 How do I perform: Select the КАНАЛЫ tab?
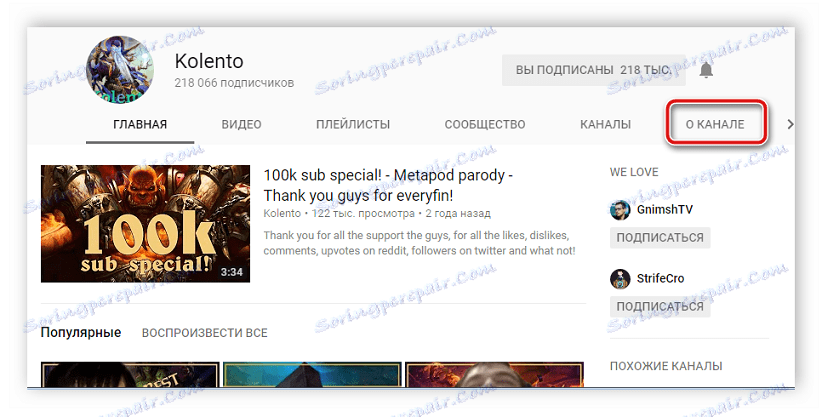pos(605,124)
